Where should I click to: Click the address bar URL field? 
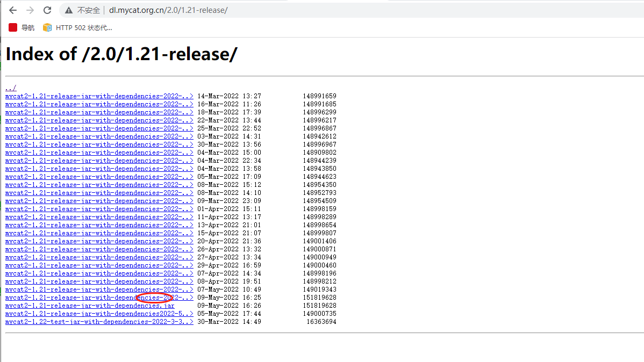tap(269, 10)
